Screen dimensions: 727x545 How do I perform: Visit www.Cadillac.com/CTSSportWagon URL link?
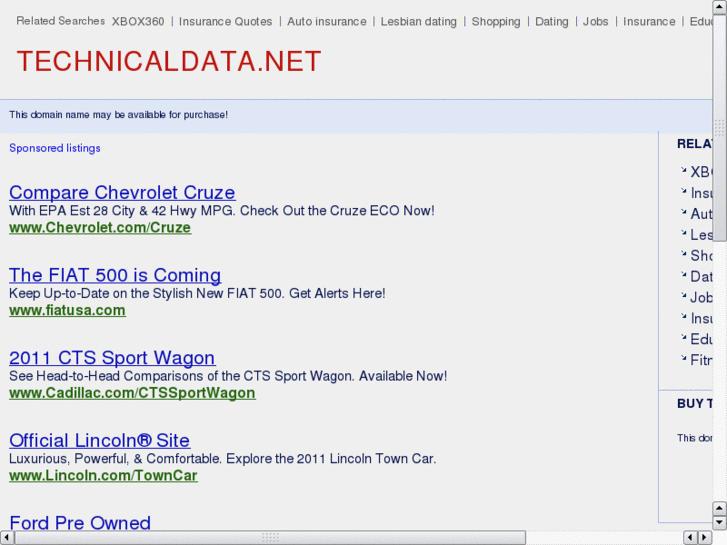(132, 392)
